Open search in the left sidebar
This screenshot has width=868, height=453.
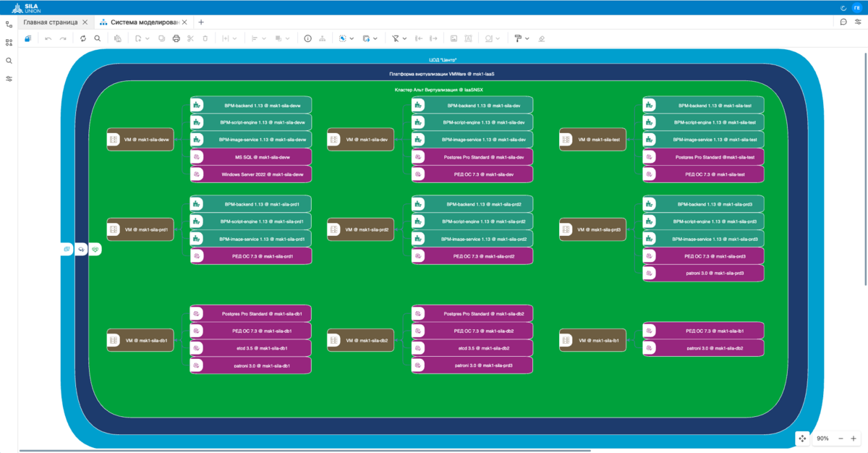(x=9, y=61)
